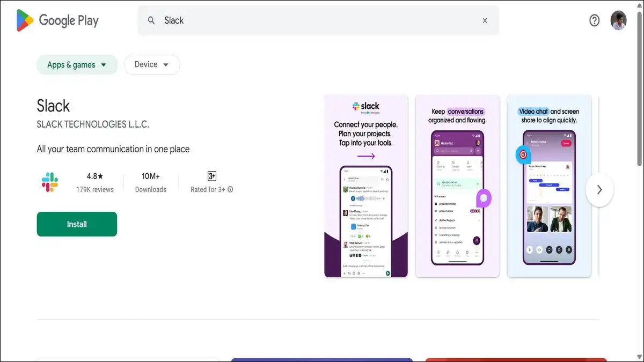Clear the Slack search text

coord(485,20)
